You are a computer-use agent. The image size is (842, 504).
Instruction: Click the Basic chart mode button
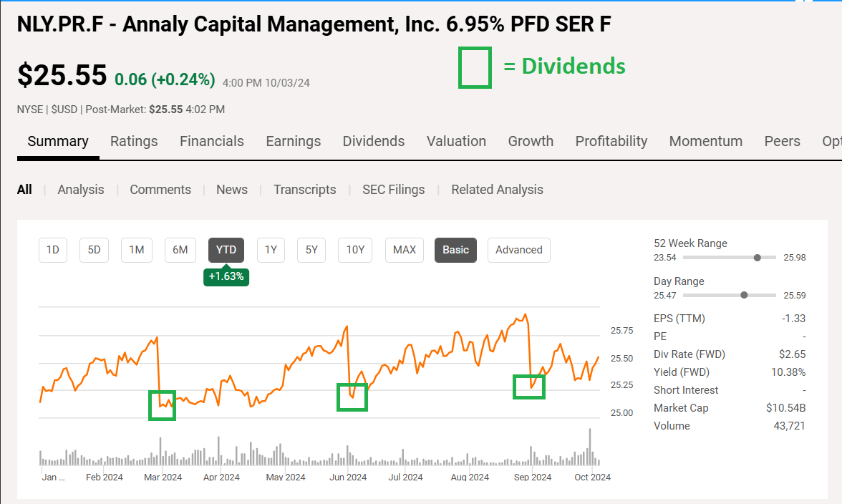coord(455,250)
